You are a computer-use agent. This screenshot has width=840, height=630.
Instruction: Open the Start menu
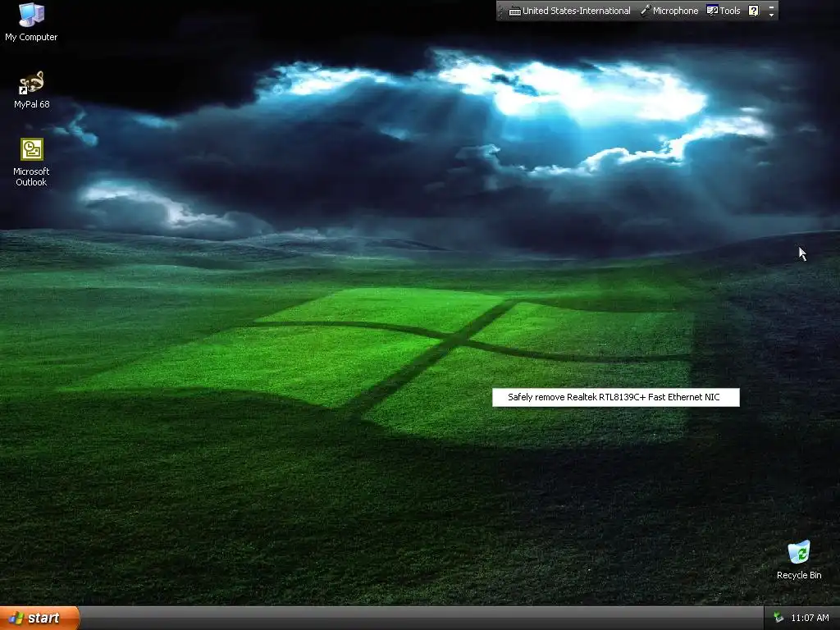coord(39,618)
